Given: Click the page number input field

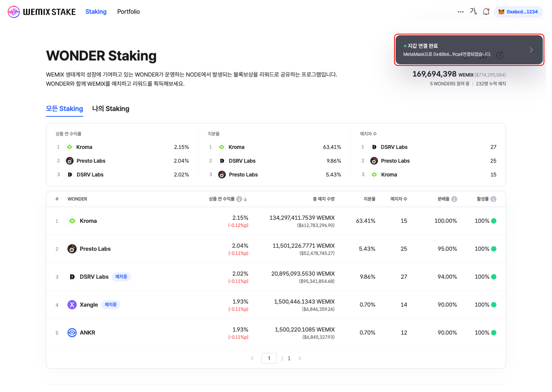Looking at the screenshot, I should [x=269, y=358].
